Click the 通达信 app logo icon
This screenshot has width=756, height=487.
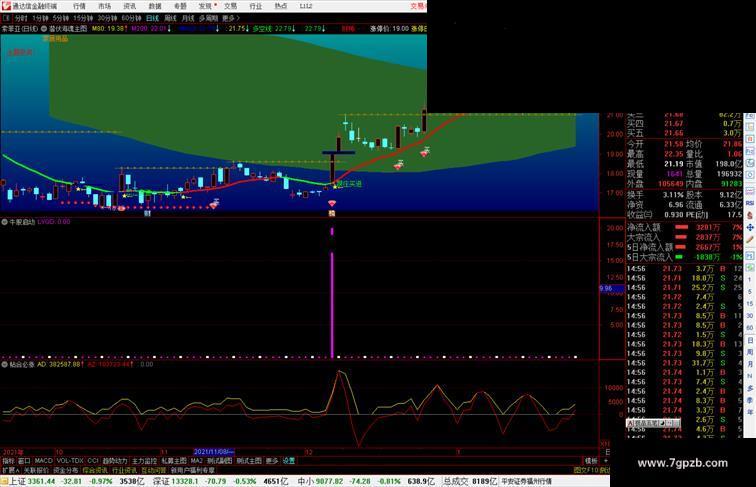pyautogui.click(x=6, y=6)
